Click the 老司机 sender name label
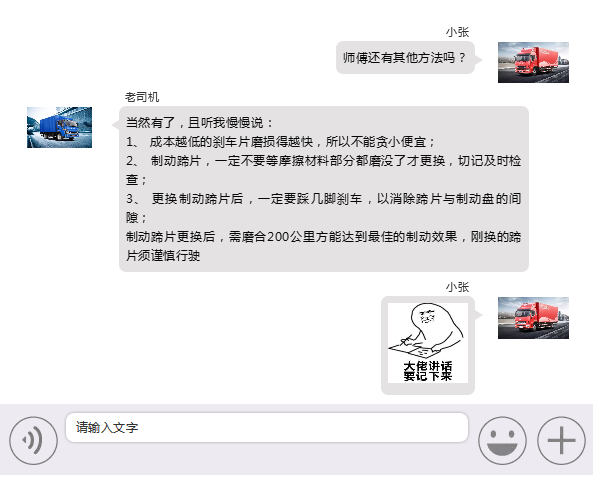Image resolution: width=593 pixels, height=502 pixels. click(x=142, y=97)
